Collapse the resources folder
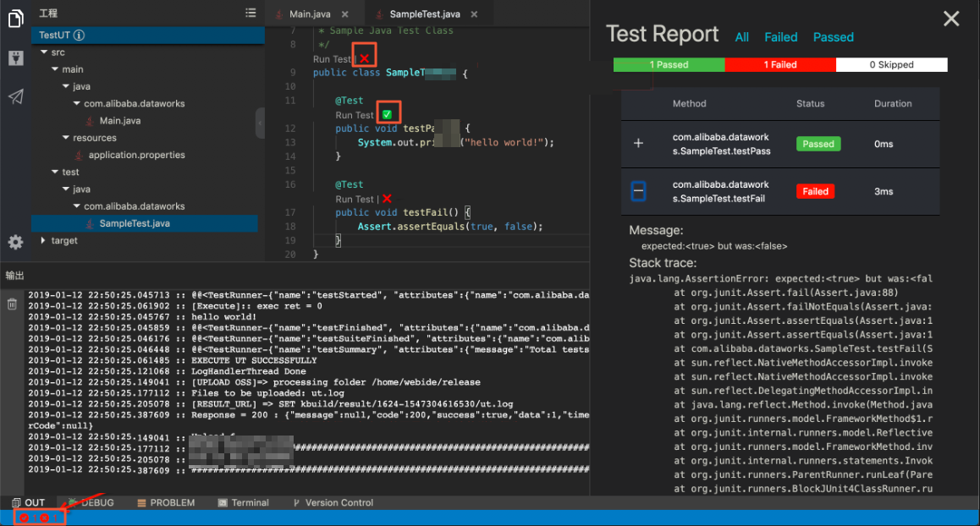 66,138
